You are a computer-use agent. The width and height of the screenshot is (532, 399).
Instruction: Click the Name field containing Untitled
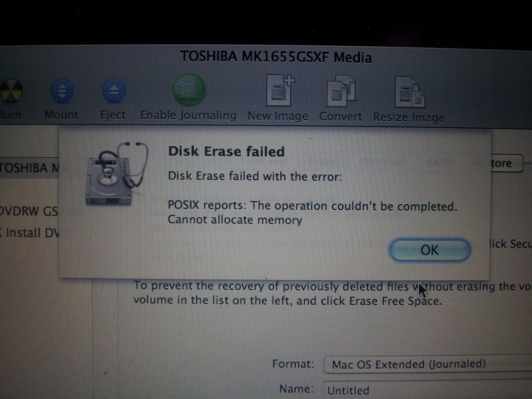[428, 390]
